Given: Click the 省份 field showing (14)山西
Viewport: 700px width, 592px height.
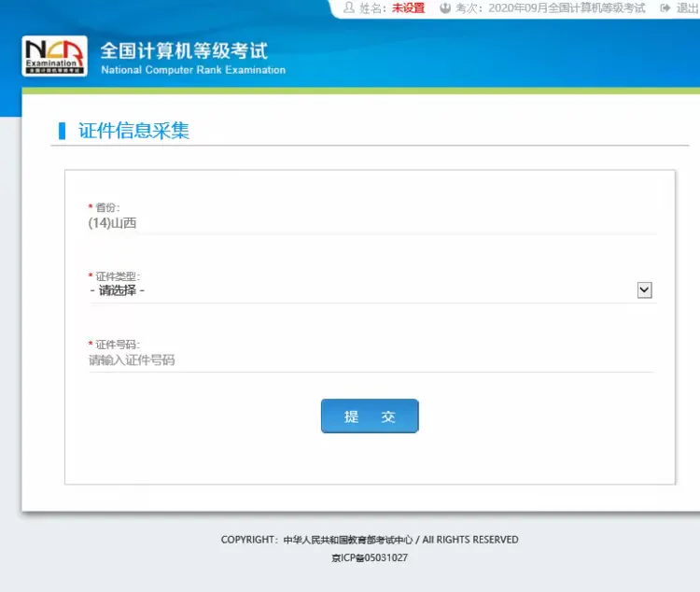Looking at the screenshot, I should pyautogui.click(x=371, y=223).
